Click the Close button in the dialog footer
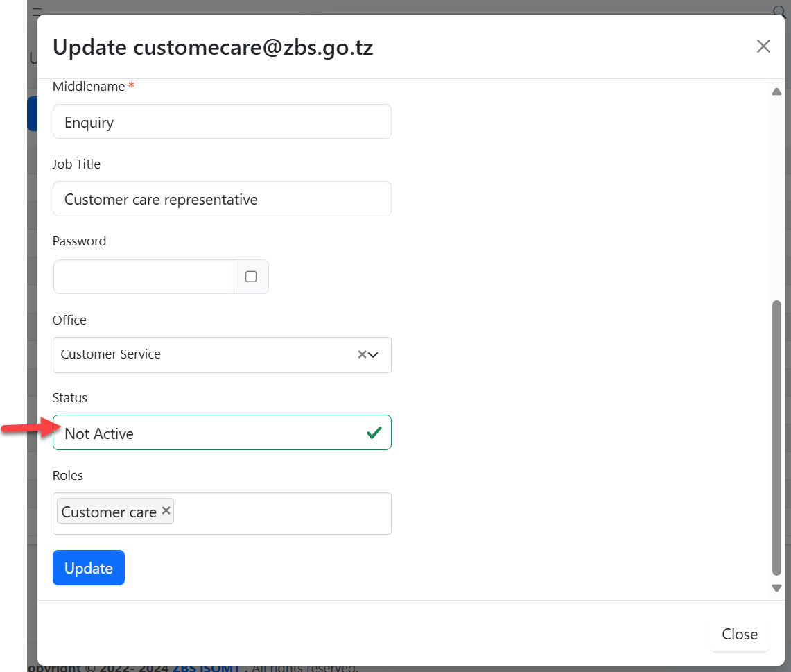Screen dimensions: 791x672 (x=739, y=635)
